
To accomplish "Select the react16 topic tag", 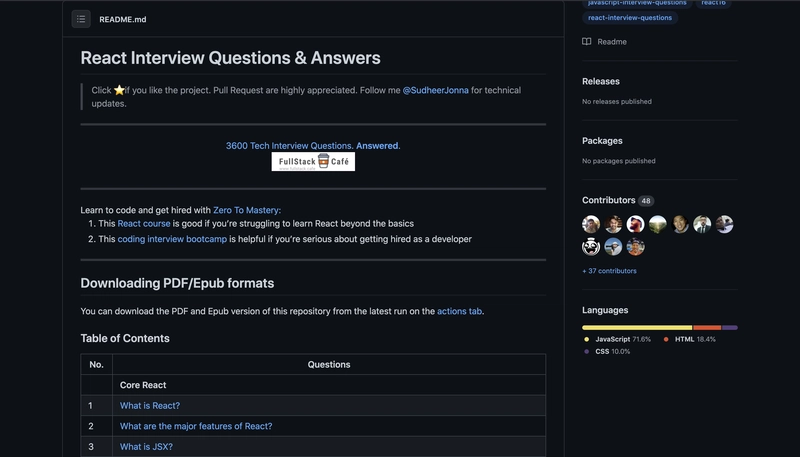I will click(713, 3).
